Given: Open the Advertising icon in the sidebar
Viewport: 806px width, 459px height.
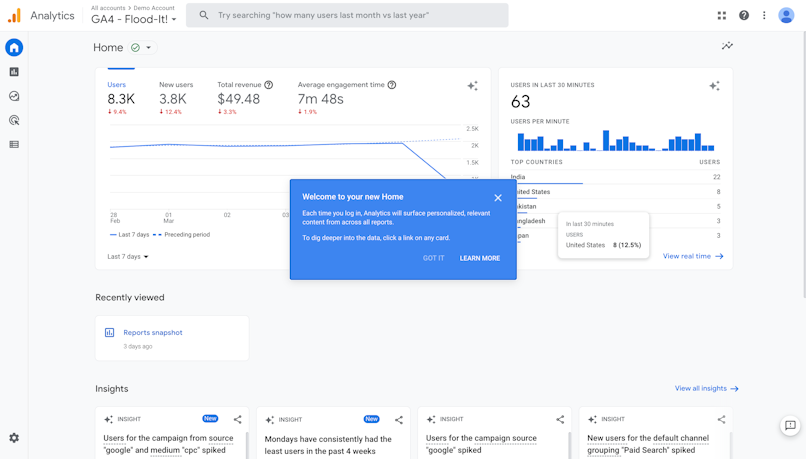Looking at the screenshot, I should coord(14,120).
